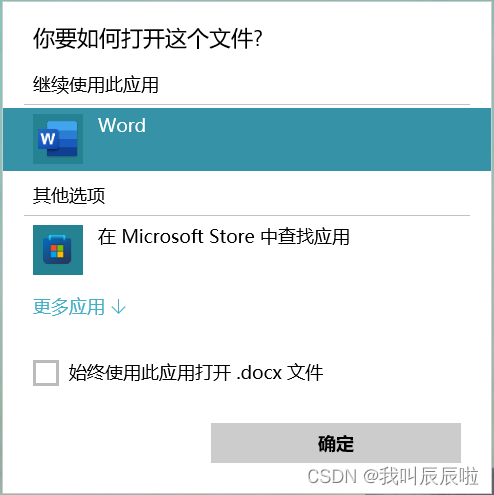The width and height of the screenshot is (494, 495).
Task: Click the 你要如何打开这个文件? heading
Action: click(x=148, y=39)
